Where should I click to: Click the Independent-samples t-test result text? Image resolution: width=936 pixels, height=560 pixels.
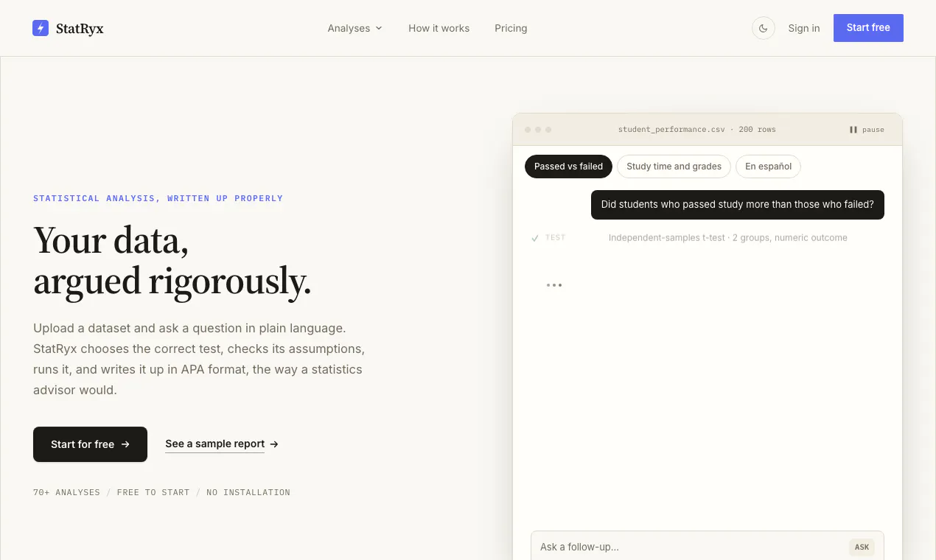click(728, 238)
